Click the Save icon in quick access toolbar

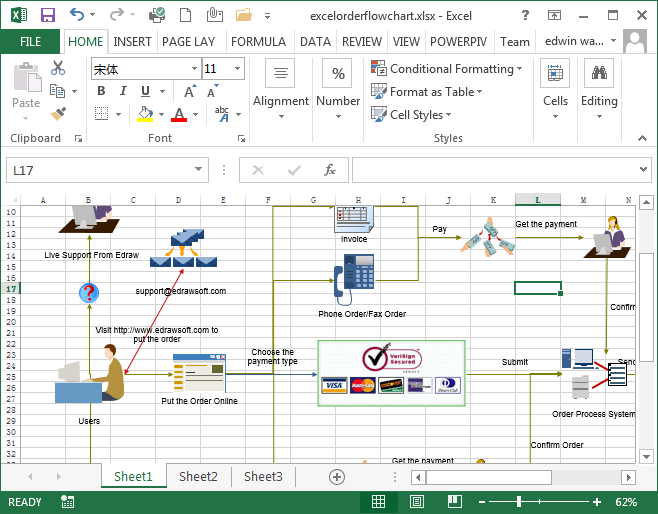47,15
